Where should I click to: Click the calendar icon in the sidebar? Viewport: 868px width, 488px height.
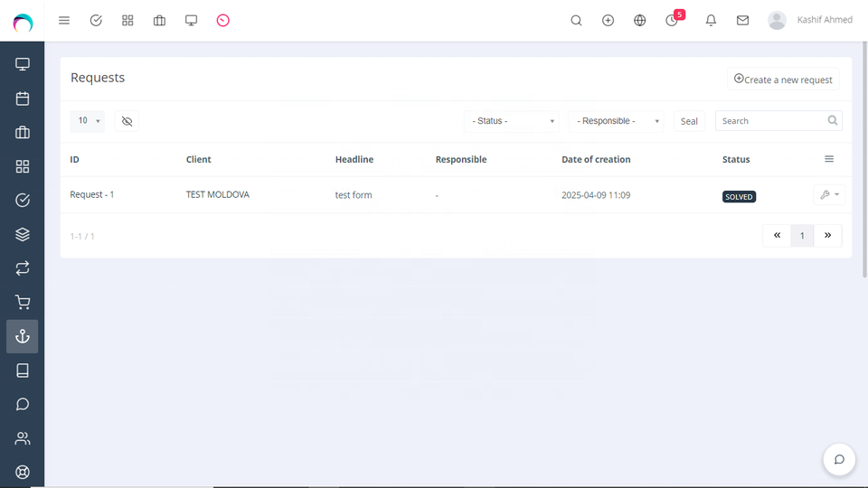23,99
